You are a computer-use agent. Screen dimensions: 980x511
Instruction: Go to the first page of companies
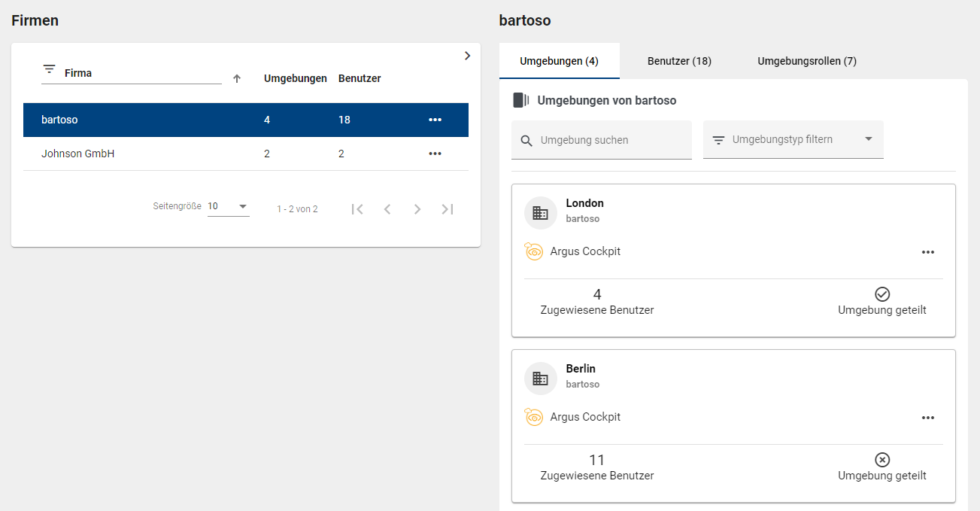pyautogui.click(x=357, y=209)
